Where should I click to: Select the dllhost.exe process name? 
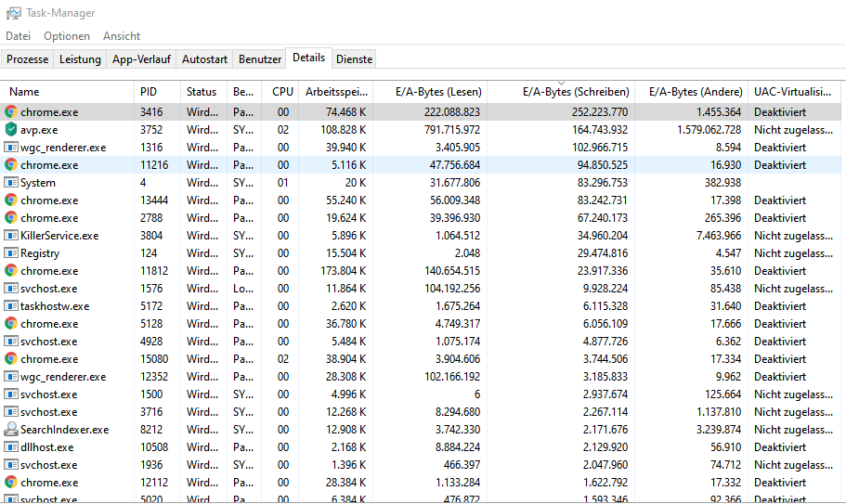tap(47, 447)
